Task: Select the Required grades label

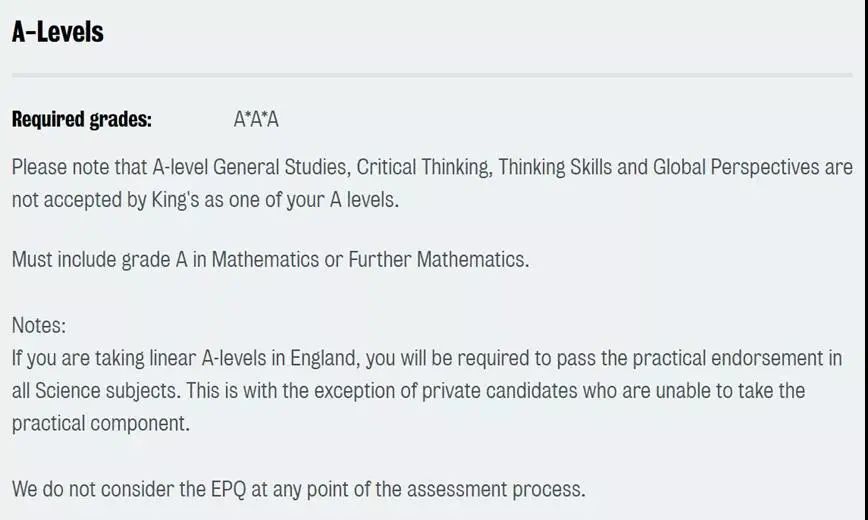Action: (82, 119)
